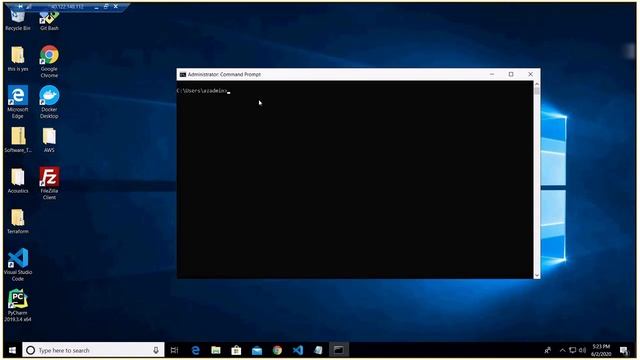640x360 pixels.
Task: Show hidden system tray icons
Action: pyautogui.click(x=562, y=350)
